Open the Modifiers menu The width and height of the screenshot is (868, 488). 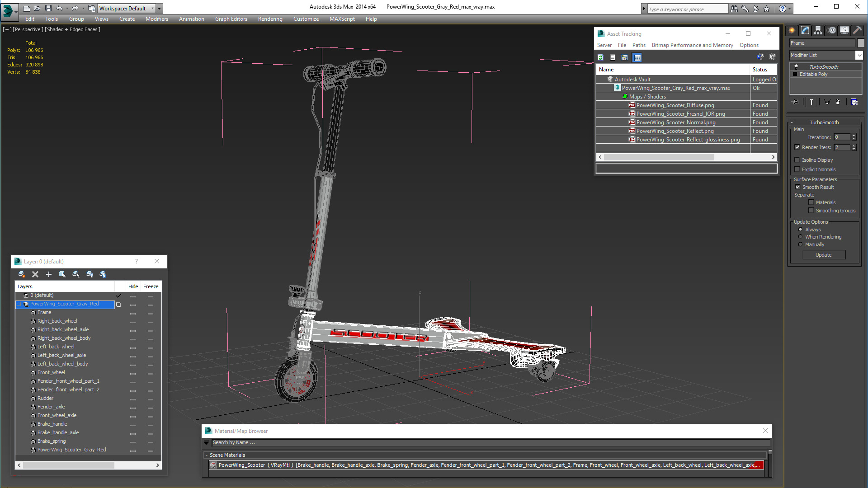point(156,19)
